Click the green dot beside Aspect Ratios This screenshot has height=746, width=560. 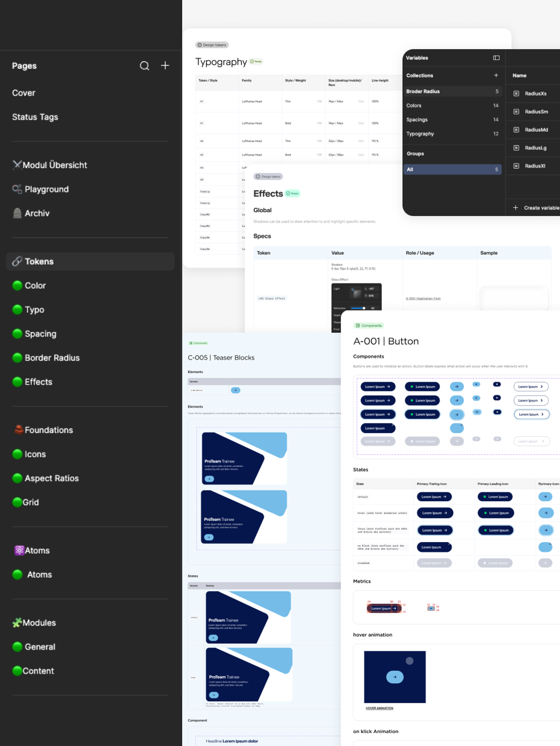tap(17, 478)
